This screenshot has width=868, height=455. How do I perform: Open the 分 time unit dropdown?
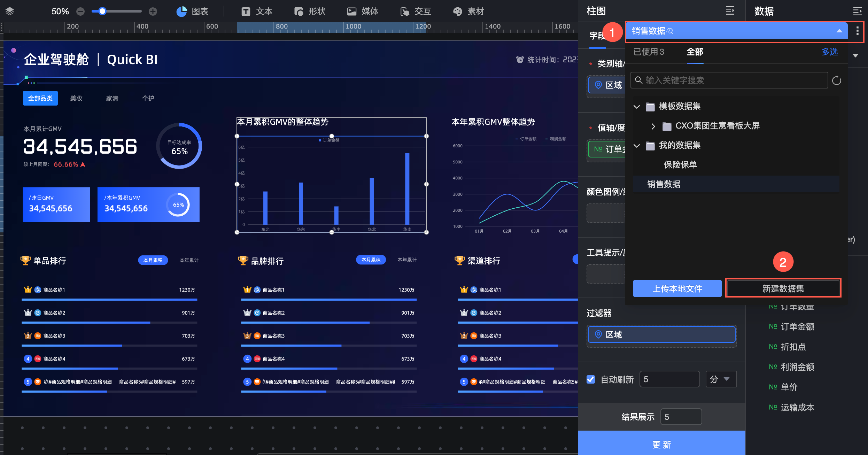[x=720, y=379]
